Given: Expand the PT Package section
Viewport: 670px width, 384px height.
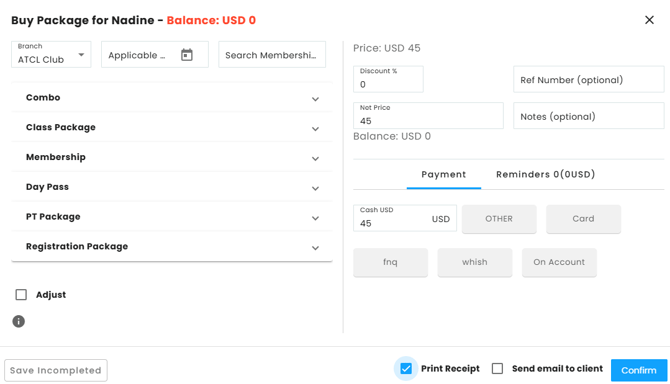Looking at the screenshot, I should 172,217.
